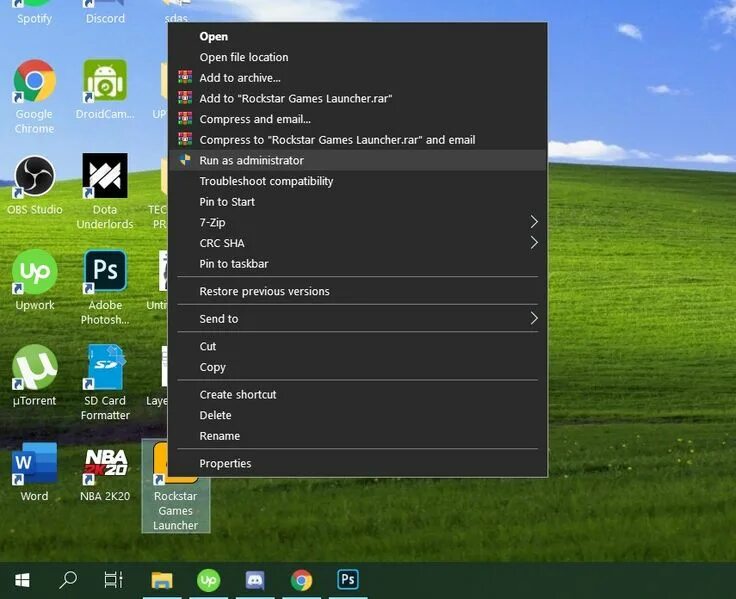
Task: Switch to Discord in the taskbar
Action: (255, 580)
